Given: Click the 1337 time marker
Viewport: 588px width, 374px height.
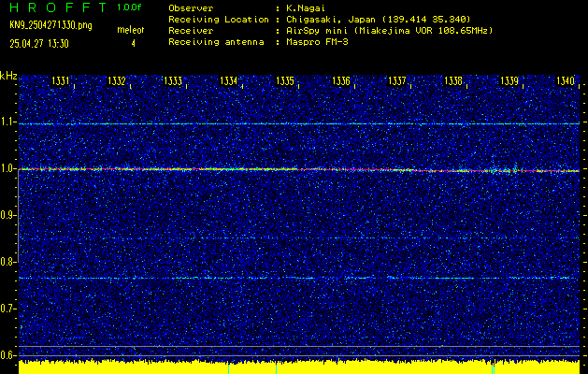Looking at the screenshot, I should point(397,81).
